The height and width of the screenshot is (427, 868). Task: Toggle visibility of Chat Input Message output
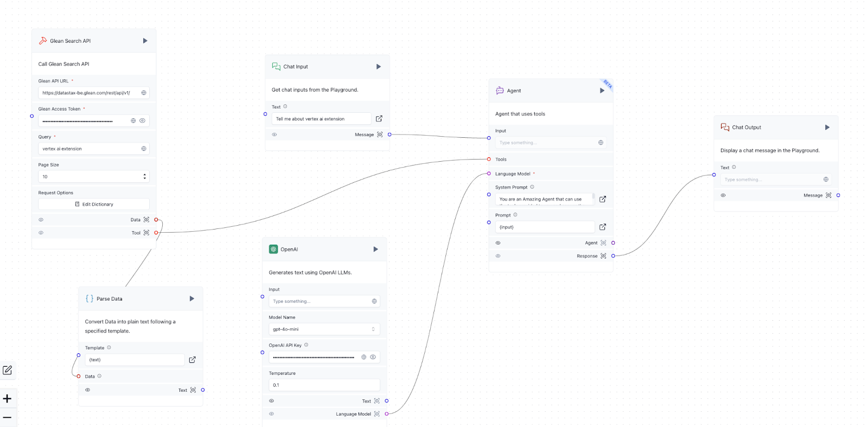tap(275, 135)
